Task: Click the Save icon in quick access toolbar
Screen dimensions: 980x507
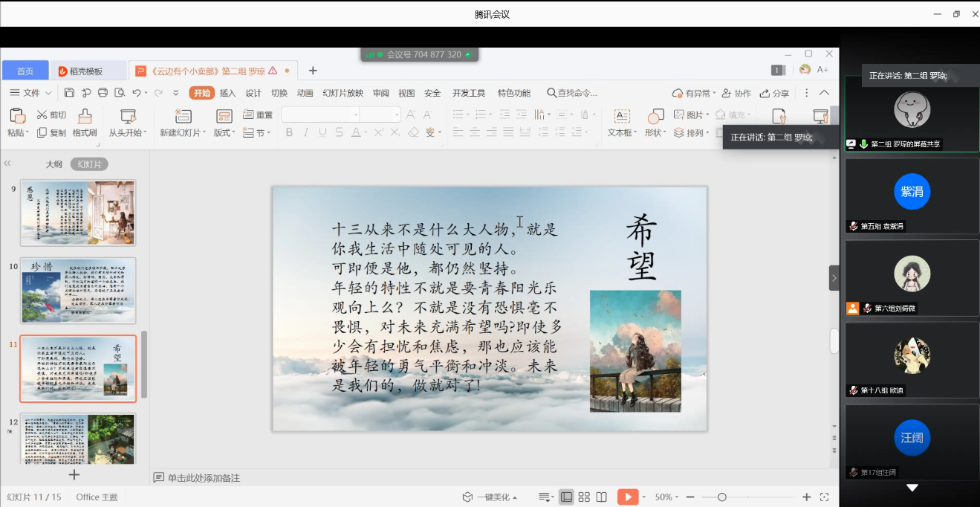Action: point(69,93)
